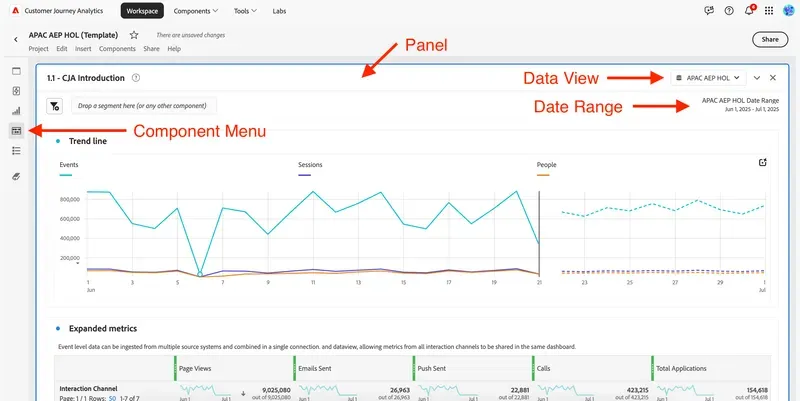The image size is (800, 401).
Task: Select the Page Views column header
Action: coord(195,368)
